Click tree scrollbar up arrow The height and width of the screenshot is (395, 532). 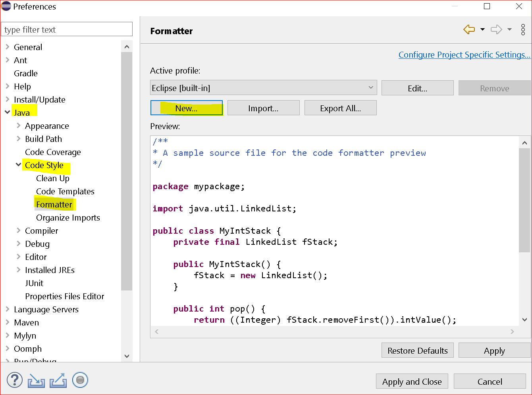[x=127, y=47]
